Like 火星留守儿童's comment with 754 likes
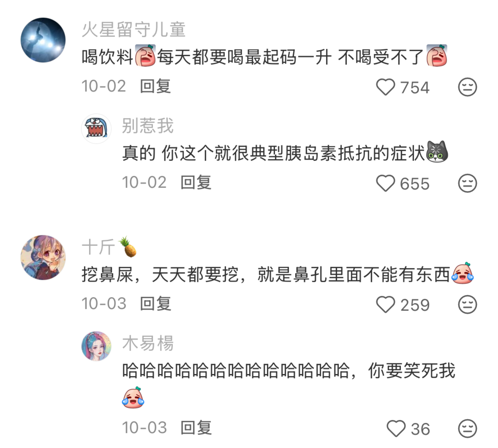The image size is (498, 448). [x=385, y=87]
